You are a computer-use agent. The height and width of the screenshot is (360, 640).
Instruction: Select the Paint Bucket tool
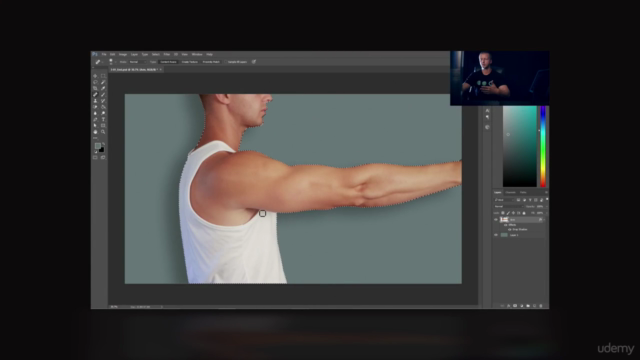tap(103, 107)
